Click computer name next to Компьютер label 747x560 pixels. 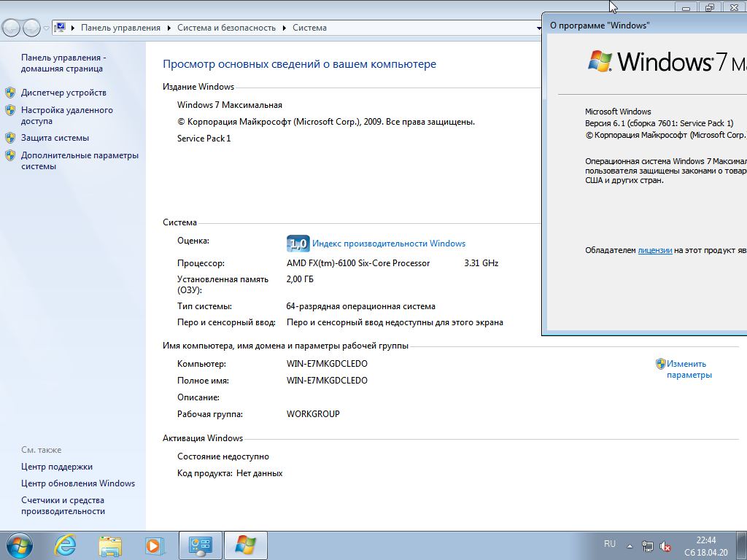click(x=327, y=364)
